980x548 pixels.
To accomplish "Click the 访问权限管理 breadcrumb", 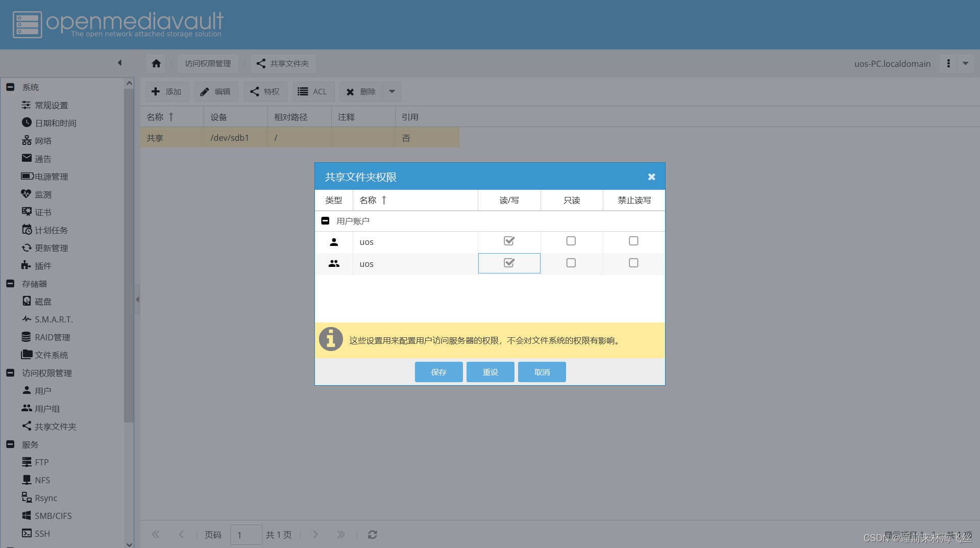I will (208, 63).
